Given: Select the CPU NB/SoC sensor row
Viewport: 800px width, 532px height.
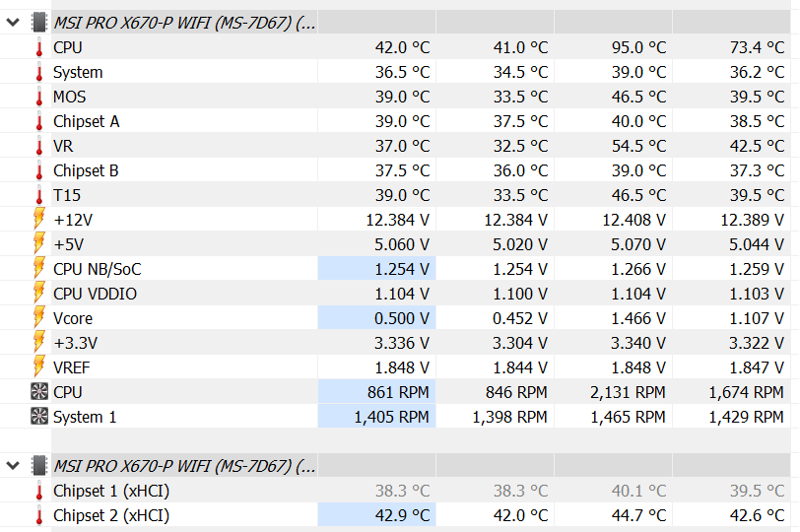Looking at the screenshot, I should pyautogui.click(x=90, y=269).
